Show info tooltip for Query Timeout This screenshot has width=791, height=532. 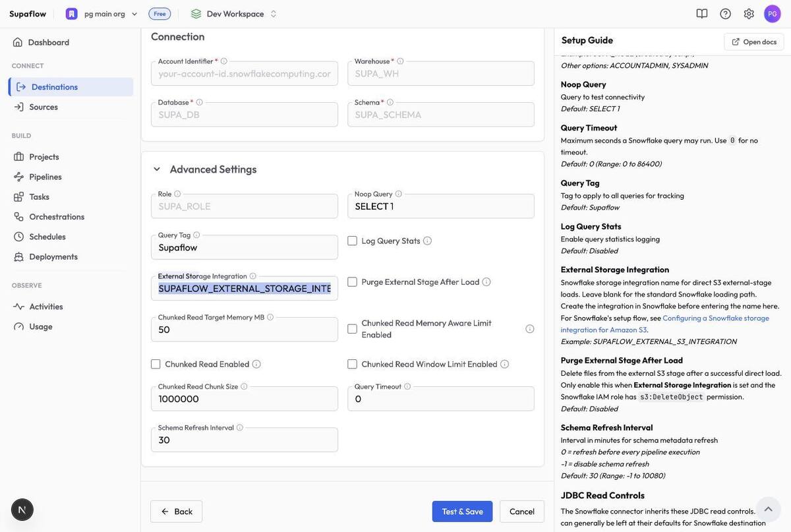407,386
